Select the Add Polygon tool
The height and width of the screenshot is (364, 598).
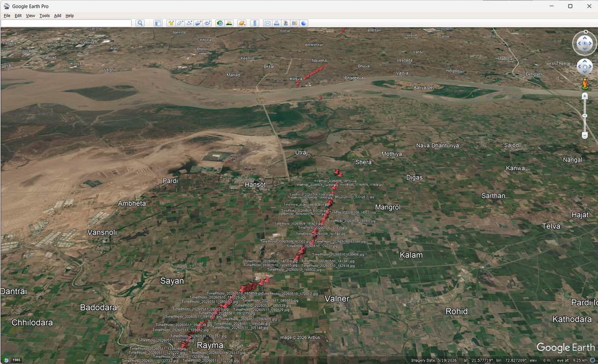tap(180, 23)
